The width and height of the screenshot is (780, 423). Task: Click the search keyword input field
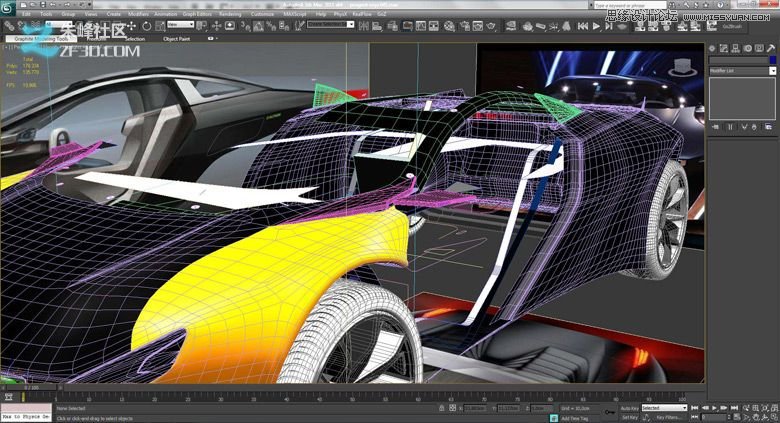[630, 5]
